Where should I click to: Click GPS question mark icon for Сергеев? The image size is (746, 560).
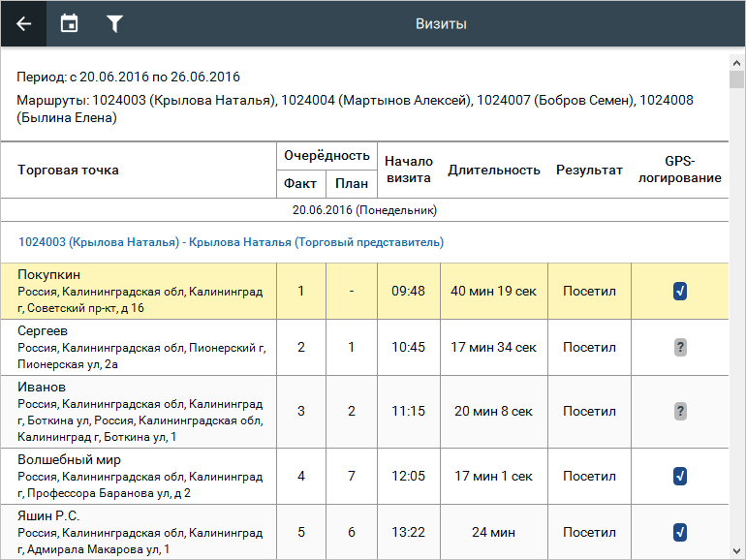pyautogui.click(x=680, y=348)
